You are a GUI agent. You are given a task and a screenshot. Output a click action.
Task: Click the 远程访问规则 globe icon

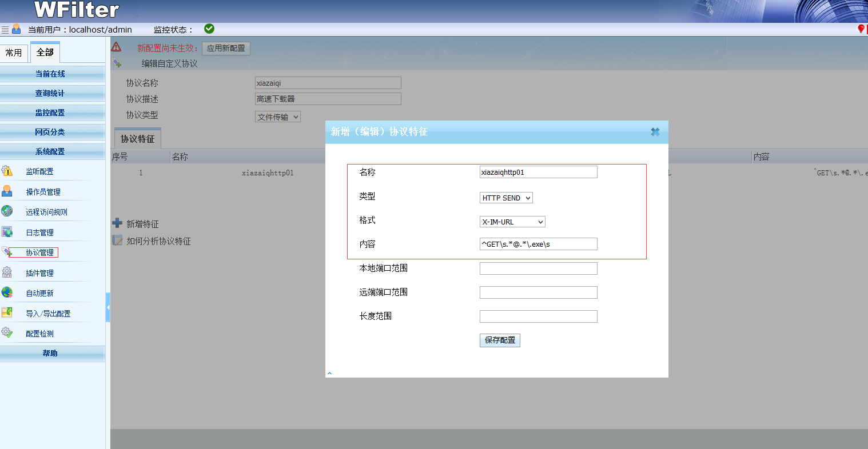click(7, 211)
